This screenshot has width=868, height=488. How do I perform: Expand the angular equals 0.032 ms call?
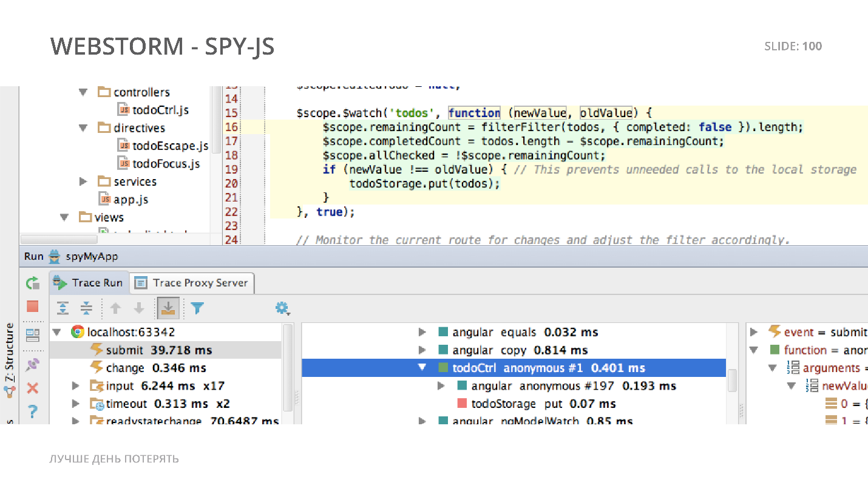[422, 333]
